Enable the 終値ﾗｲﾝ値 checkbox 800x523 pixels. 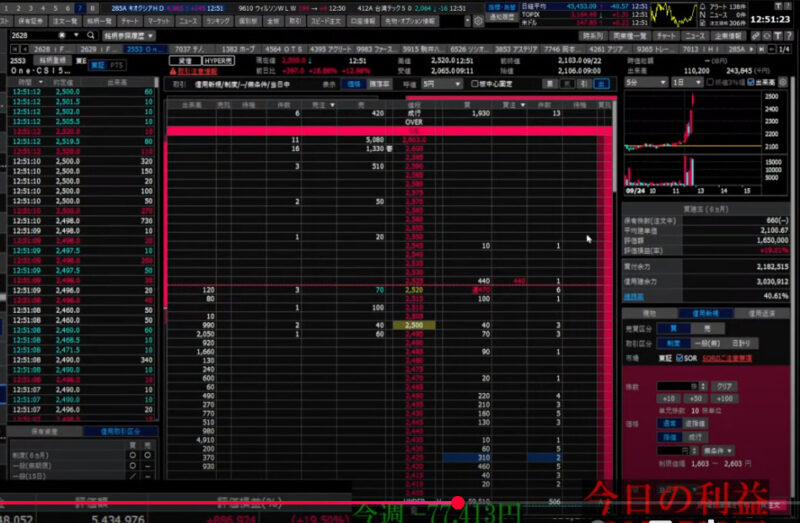(712, 82)
